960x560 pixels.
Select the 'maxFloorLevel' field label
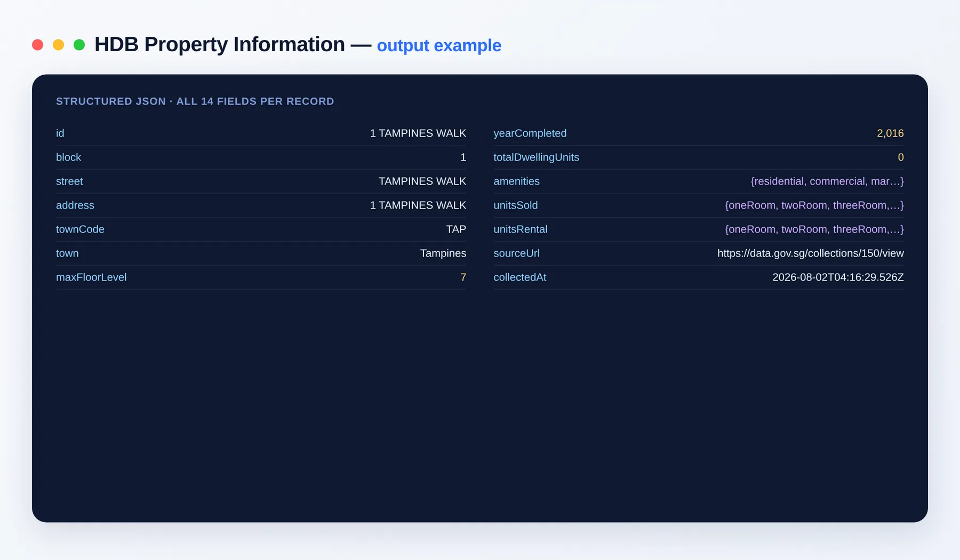point(91,277)
